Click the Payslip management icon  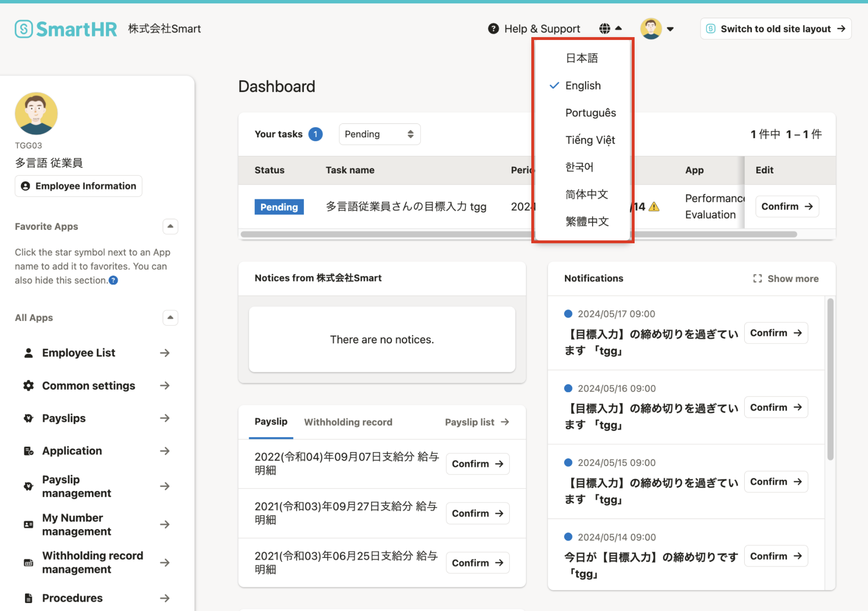(x=28, y=486)
